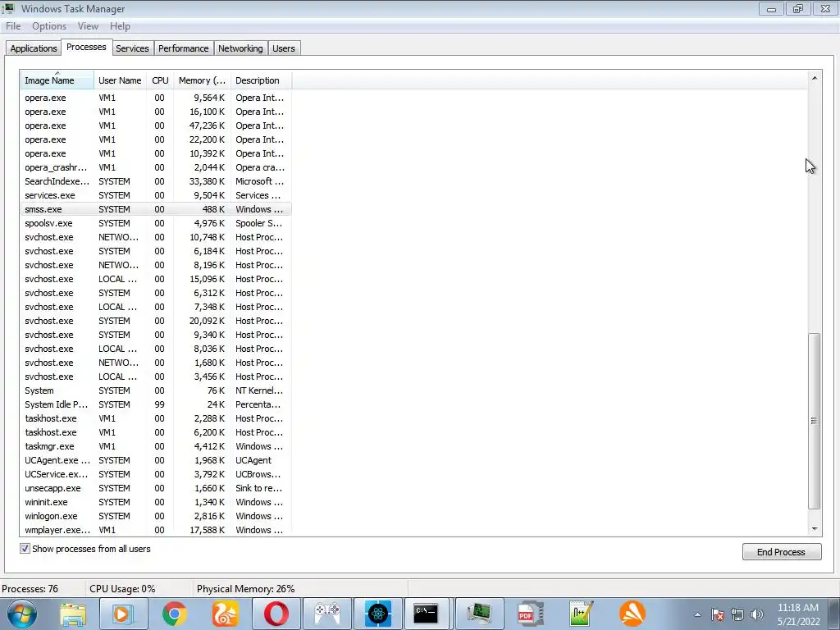
Task: Select the winlogon.exe process row
Action: pyautogui.click(x=156, y=516)
